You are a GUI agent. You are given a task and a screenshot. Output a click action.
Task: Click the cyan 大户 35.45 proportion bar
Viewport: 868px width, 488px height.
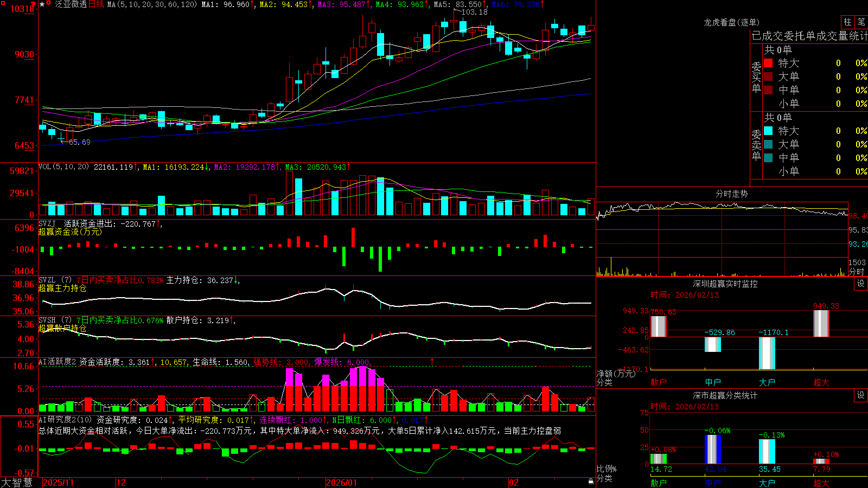767,451
